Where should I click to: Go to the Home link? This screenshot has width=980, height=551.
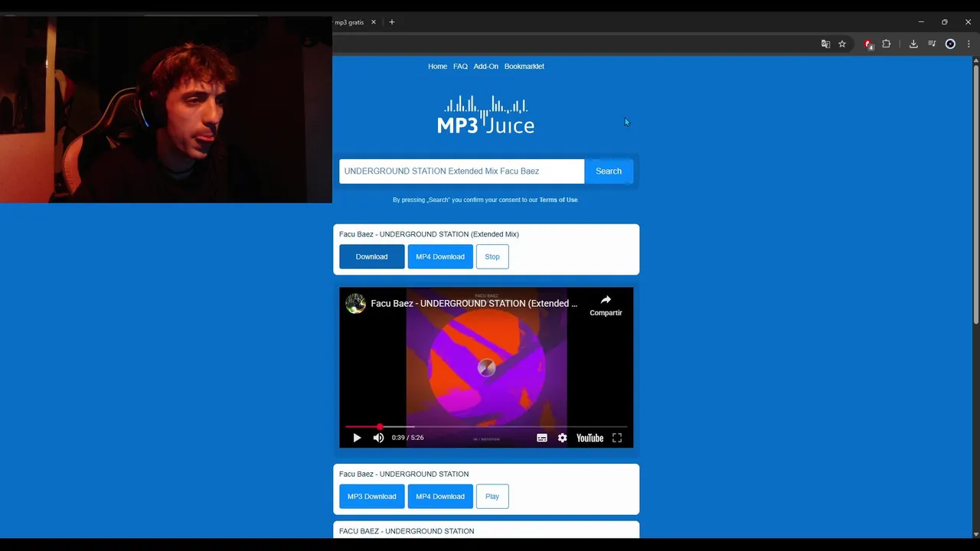click(437, 67)
